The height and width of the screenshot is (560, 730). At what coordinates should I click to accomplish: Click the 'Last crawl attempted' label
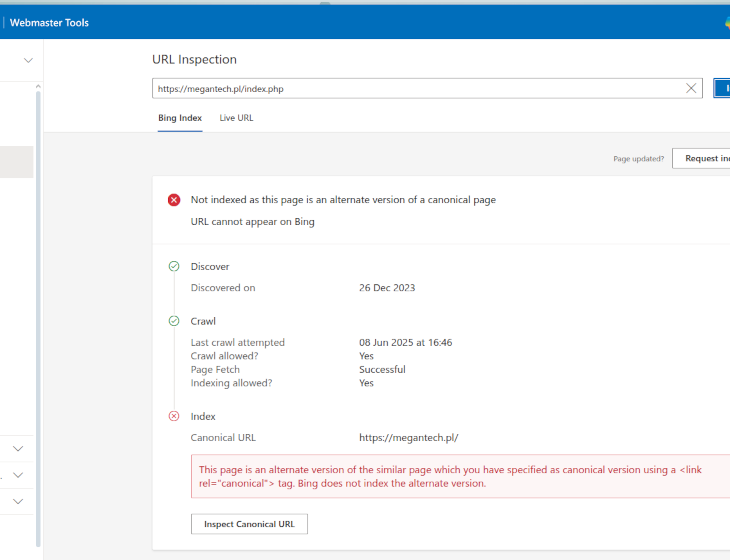pos(237,343)
